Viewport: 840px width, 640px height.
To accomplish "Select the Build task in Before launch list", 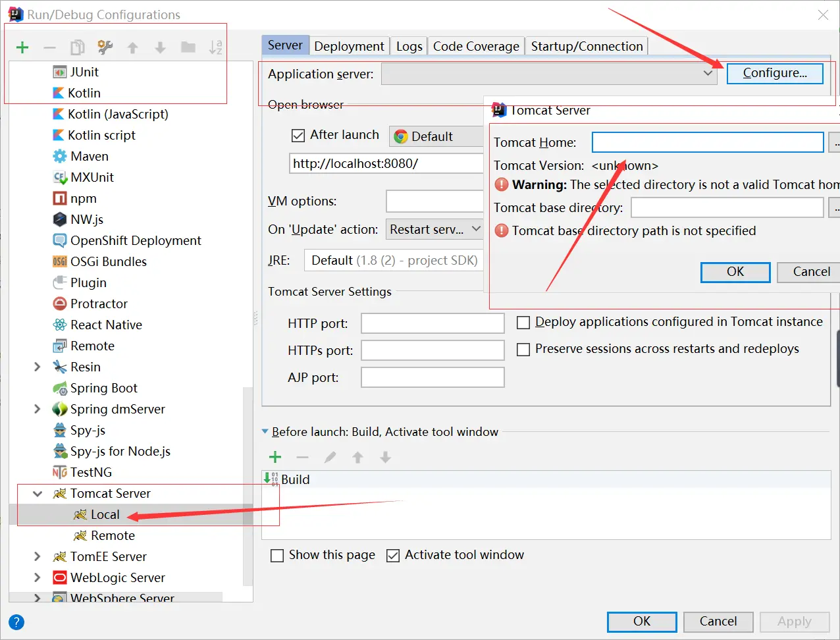I will pos(546,479).
